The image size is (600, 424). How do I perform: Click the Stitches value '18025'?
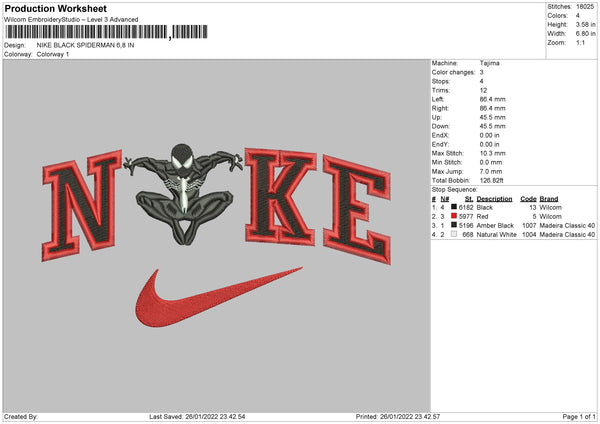coord(585,7)
